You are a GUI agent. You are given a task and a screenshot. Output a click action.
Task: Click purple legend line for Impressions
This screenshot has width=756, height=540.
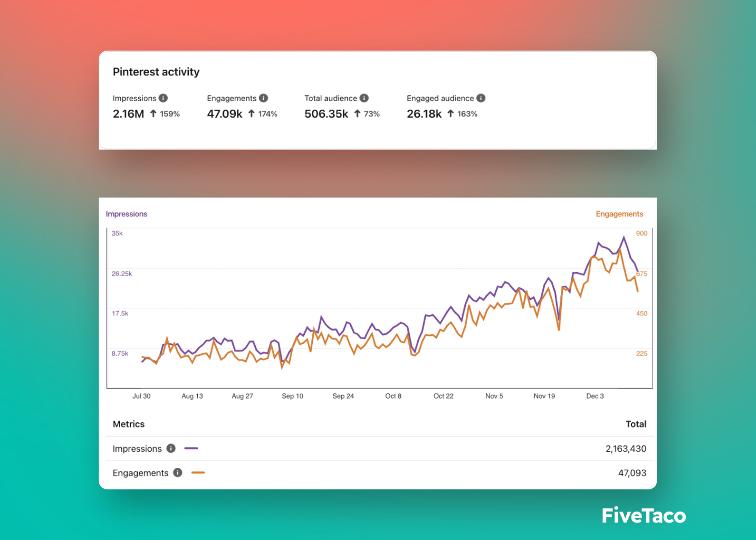pyautogui.click(x=191, y=448)
